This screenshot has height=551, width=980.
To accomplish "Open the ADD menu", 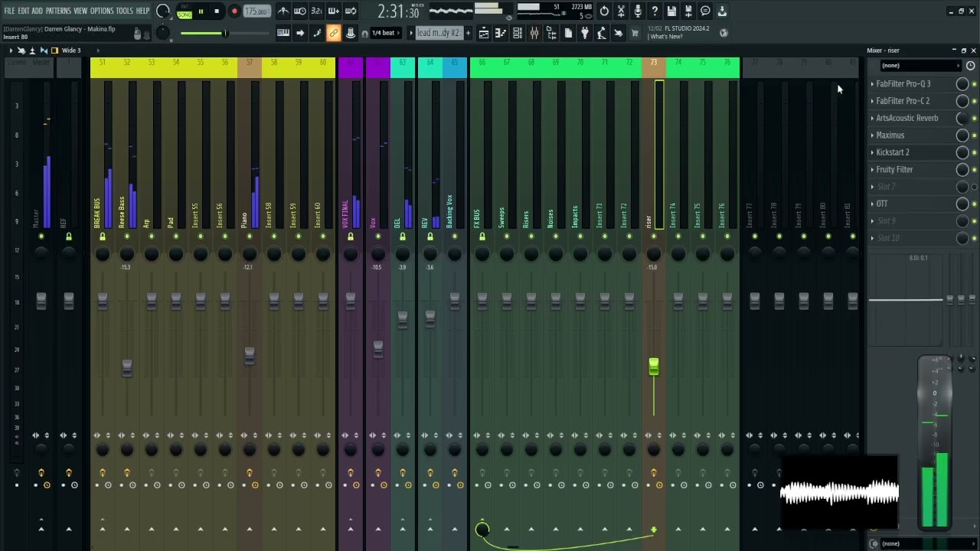I will tap(37, 11).
